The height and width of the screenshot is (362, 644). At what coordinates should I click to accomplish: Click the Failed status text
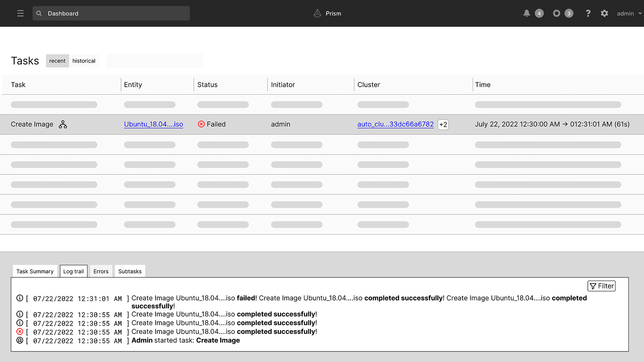pyautogui.click(x=216, y=124)
